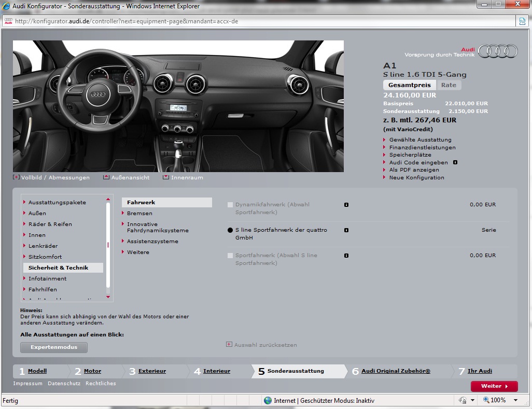Click the Expertenmodus button

click(x=54, y=347)
